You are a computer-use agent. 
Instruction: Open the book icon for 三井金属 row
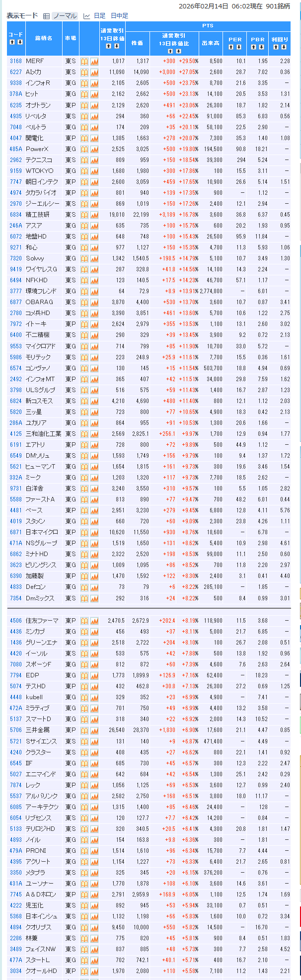(x=84, y=730)
